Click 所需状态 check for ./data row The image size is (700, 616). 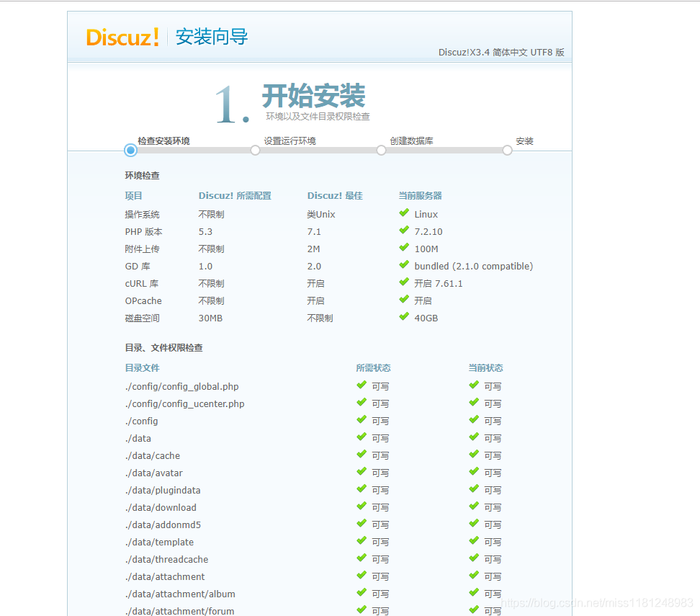tap(362, 437)
